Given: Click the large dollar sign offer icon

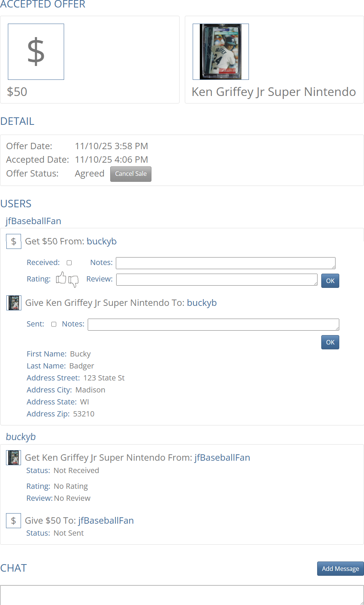Looking at the screenshot, I should 36,52.
